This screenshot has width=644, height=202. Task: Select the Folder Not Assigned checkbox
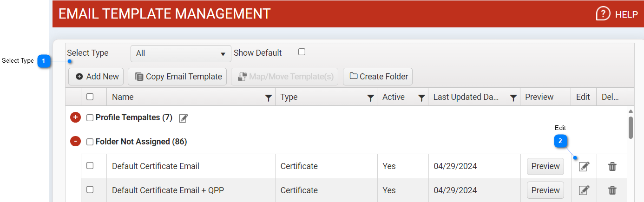pos(90,142)
